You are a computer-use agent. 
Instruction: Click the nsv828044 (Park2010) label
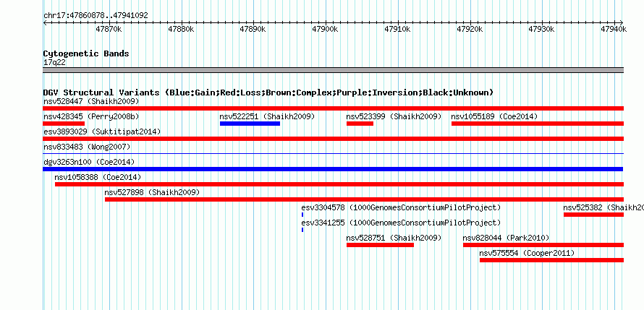coord(506,238)
